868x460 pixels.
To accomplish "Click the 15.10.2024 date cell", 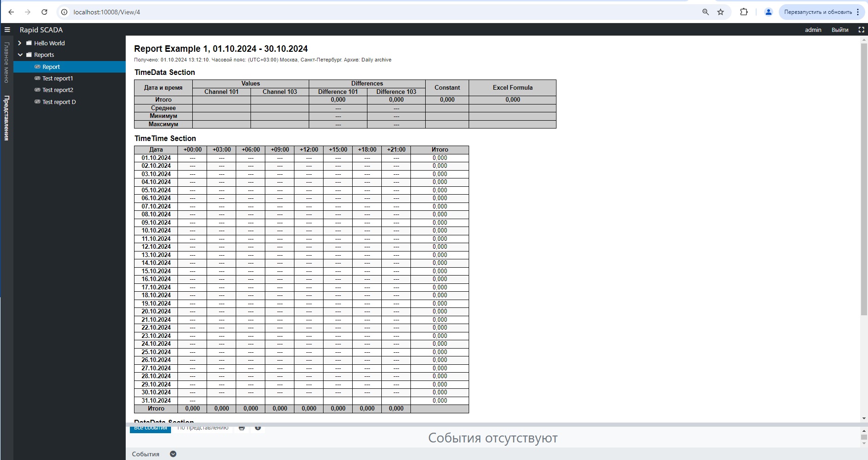I will pos(156,271).
